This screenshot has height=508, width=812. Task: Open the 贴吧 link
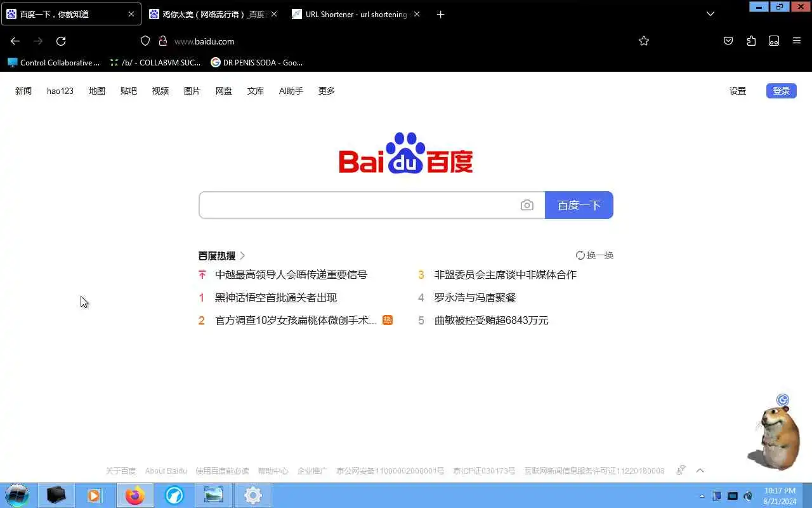pos(129,91)
